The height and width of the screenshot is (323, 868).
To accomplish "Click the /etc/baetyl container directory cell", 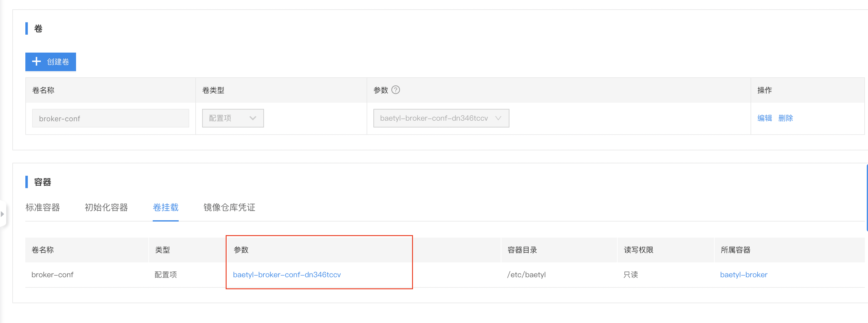I will (526, 275).
